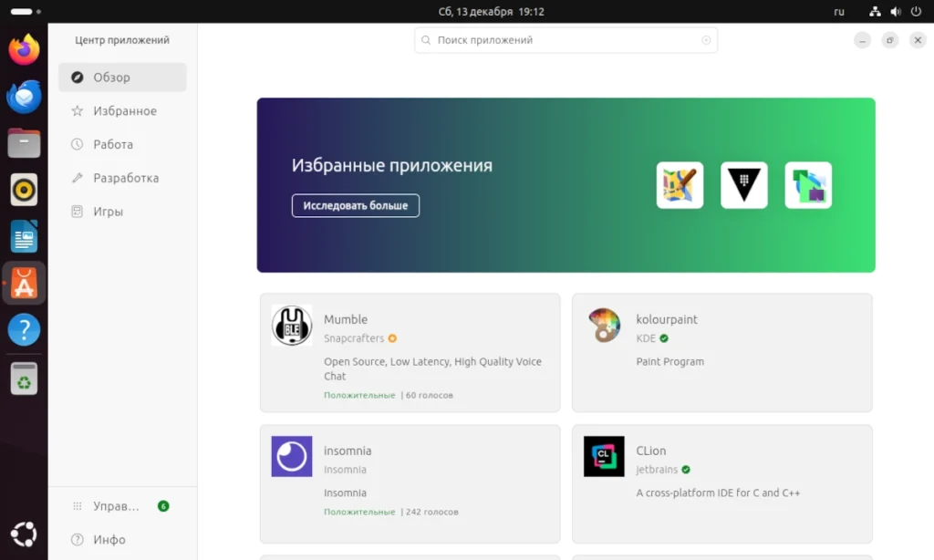
Task: Click the Инфо question mark icon
Action: (x=77, y=540)
